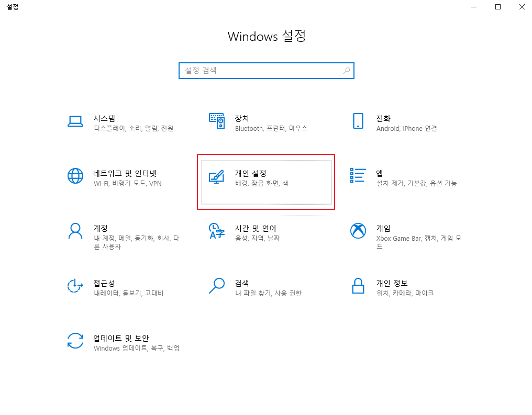Click the 앱 title text
The height and width of the screenshot is (415, 532).
pos(379,173)
